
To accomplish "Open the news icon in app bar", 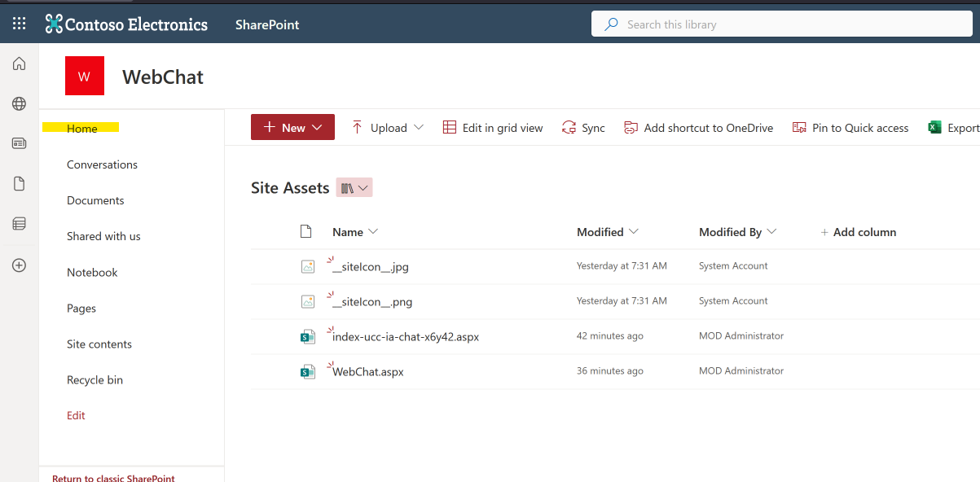I will click(19, 143).
